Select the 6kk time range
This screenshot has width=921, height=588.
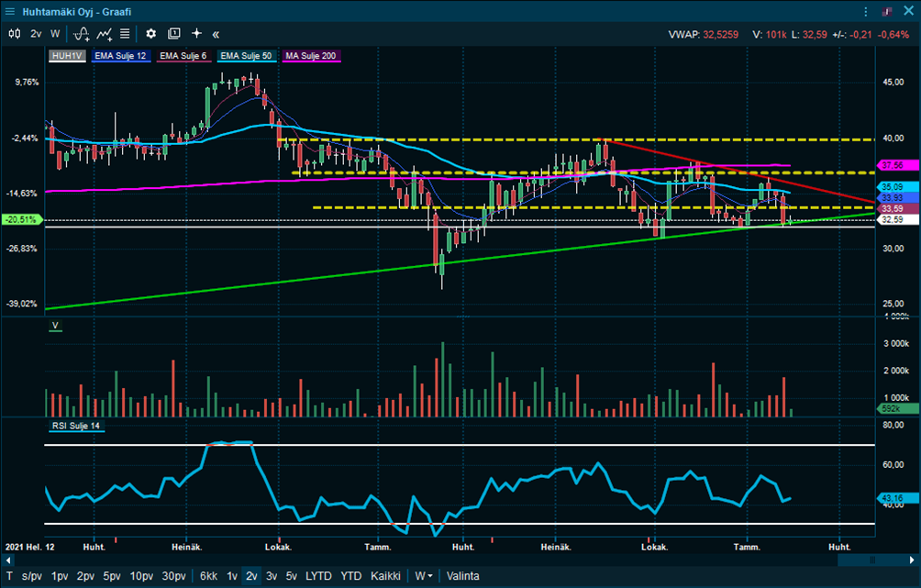(x=208, y=576)
